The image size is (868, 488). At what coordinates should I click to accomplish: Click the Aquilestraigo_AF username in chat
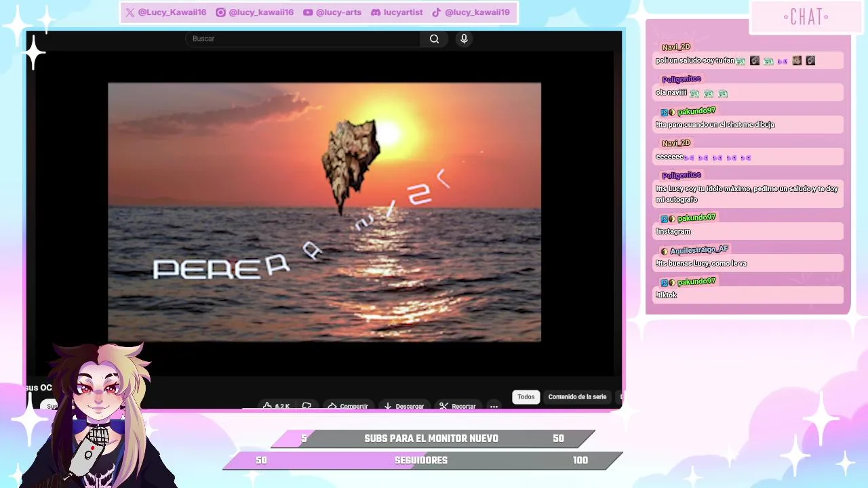point(699,250)
